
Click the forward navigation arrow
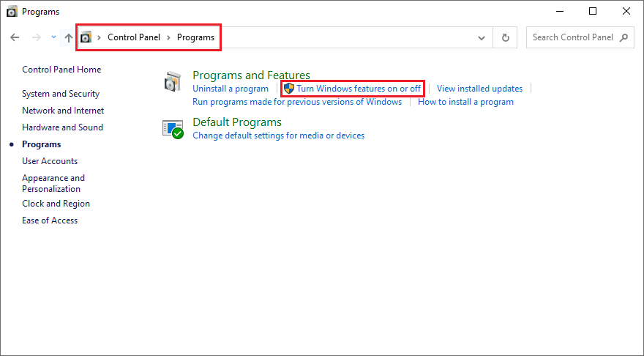click(x=37, y=37)
